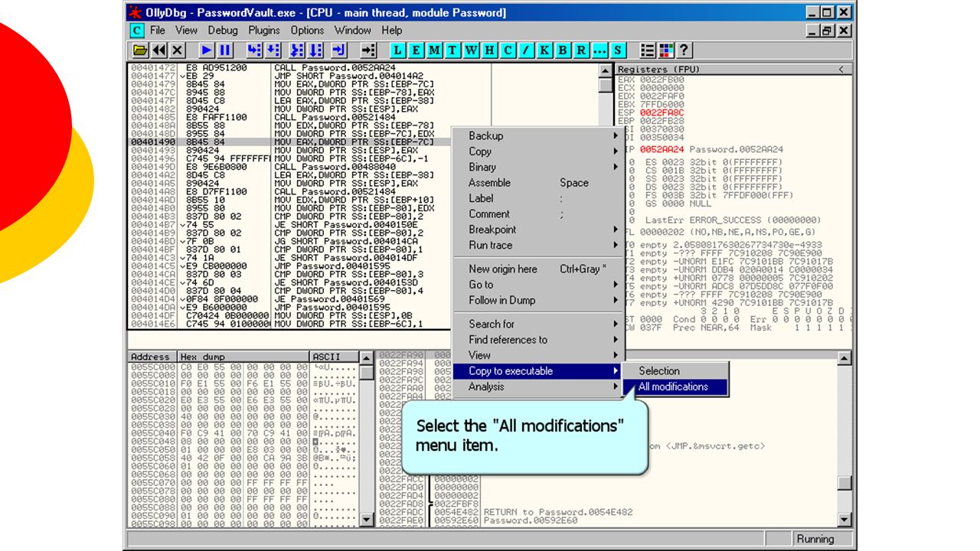Open Patches window with slash button
The image size is (980, 551).
(x=526, y=51)
